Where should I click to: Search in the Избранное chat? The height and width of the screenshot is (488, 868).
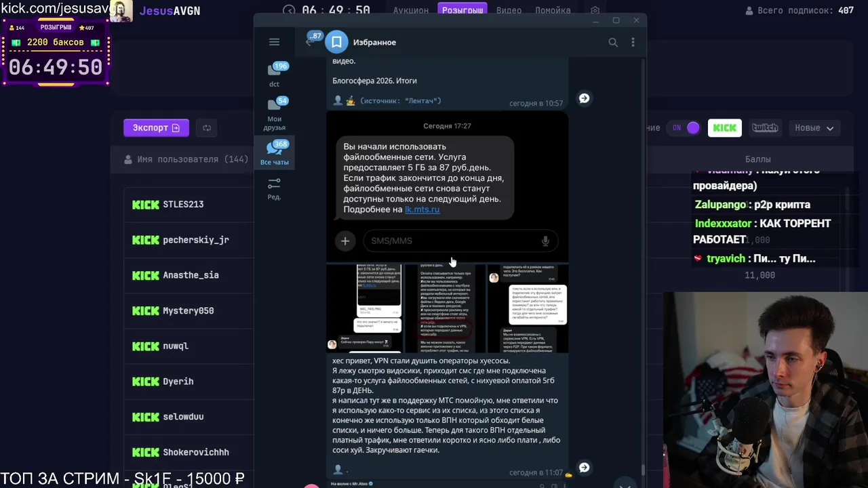[x=613, y=42]
